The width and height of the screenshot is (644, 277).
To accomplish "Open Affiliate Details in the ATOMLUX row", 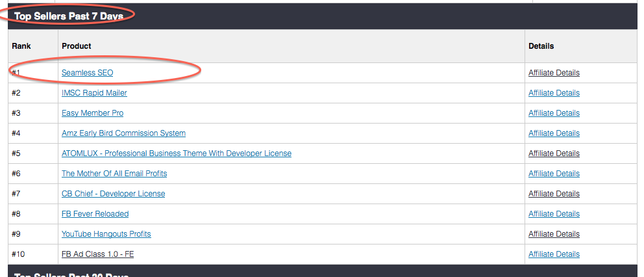I will [x=554, y=153].
